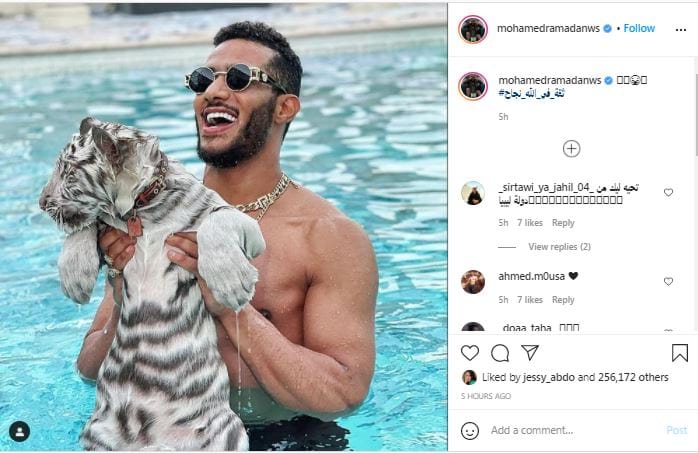Open ahmed.m0usa profile avatar
Image resolution: width=698 pixels, height=453 pixels.
[473, 282]
